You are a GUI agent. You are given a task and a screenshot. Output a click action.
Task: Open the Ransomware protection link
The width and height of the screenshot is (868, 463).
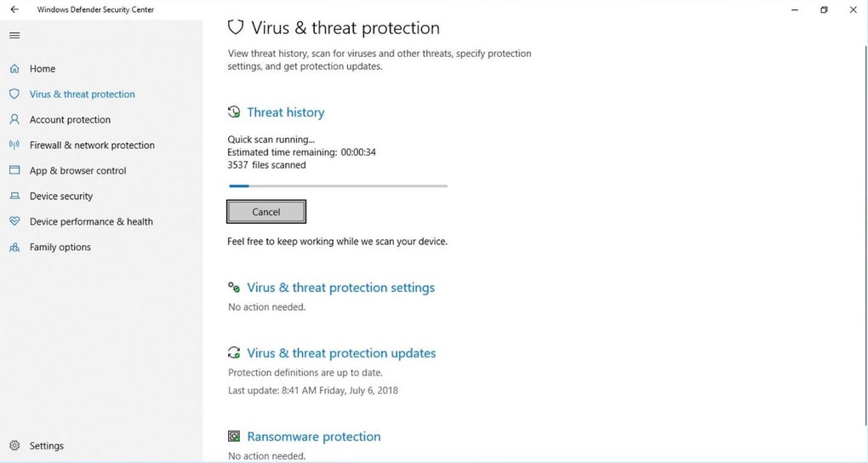313,437
